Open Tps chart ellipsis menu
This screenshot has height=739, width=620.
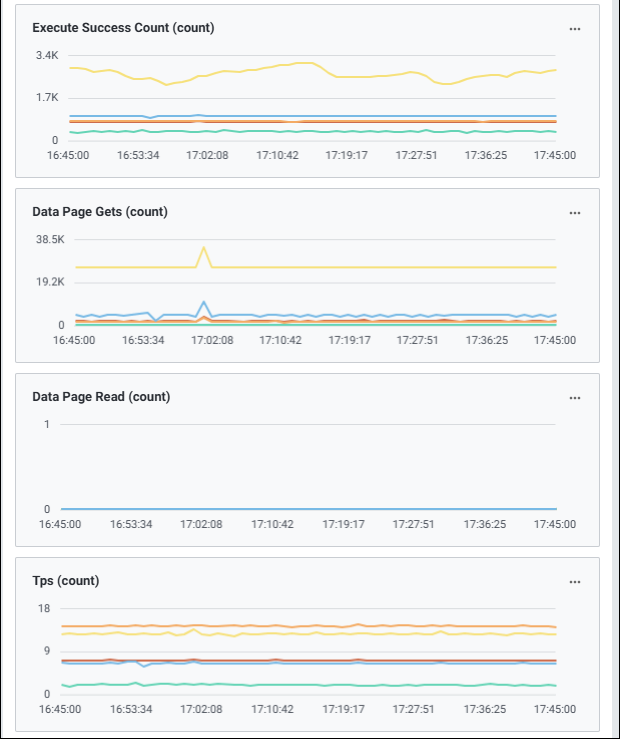pyautogui.click(x=575, y=581)
